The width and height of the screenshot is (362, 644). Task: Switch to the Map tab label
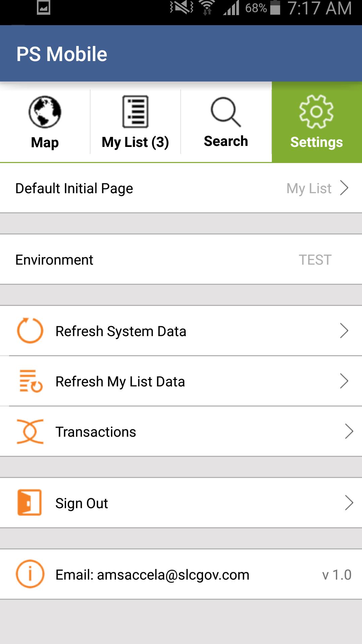tap(45, 143)
